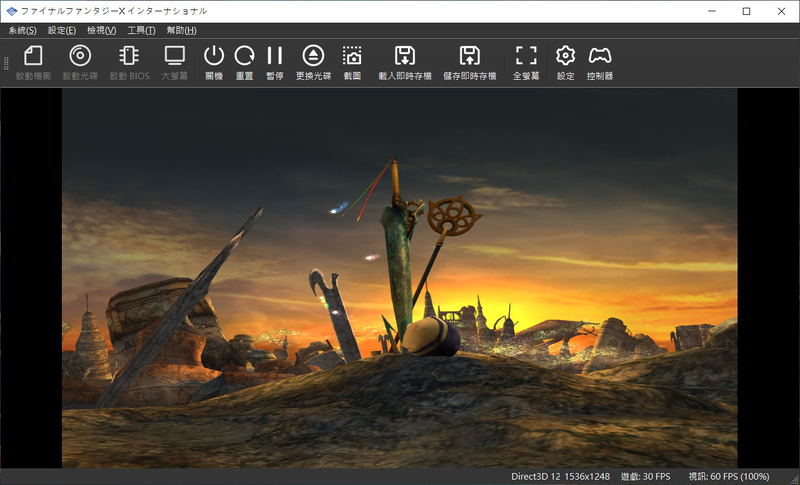The height and width of the screenshot is (485, 800).
Task: Open the 幫助(H) menu
Action: [x=181, y=30]
